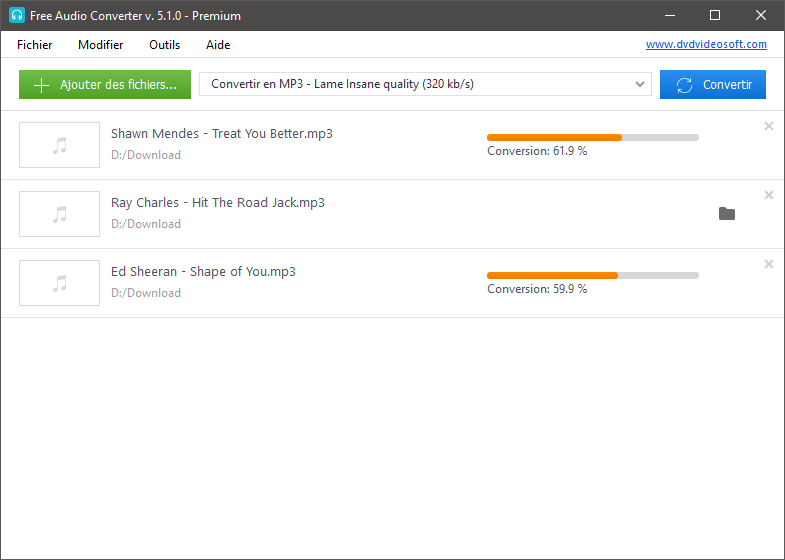Start conversion with the Convertir button
The width and height of the screenshot is (785, 560).
click(x=712, y=85)
